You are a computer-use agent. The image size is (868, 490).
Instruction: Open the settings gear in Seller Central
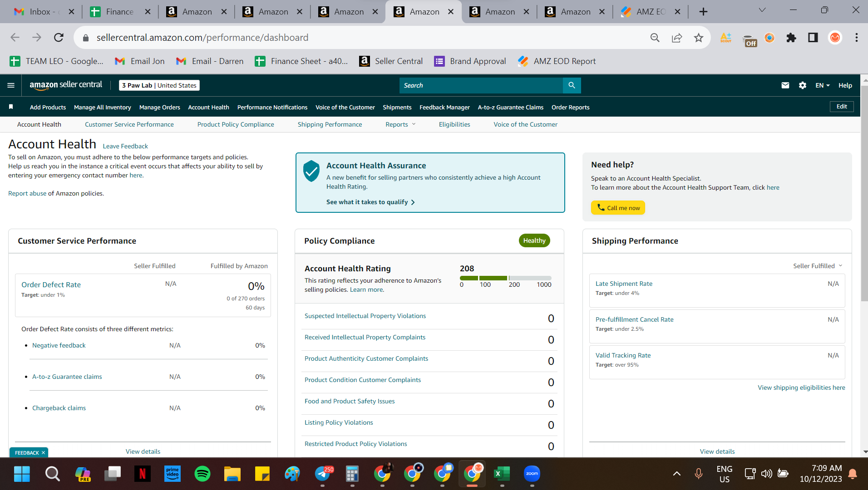803,85
